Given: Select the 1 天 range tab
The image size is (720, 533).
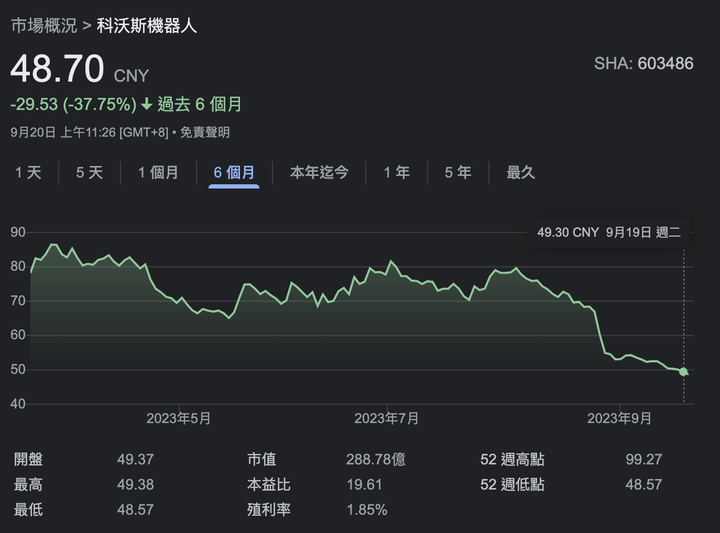Looking at the screenshot, I should pyautogui.click(x=28, y=173).
